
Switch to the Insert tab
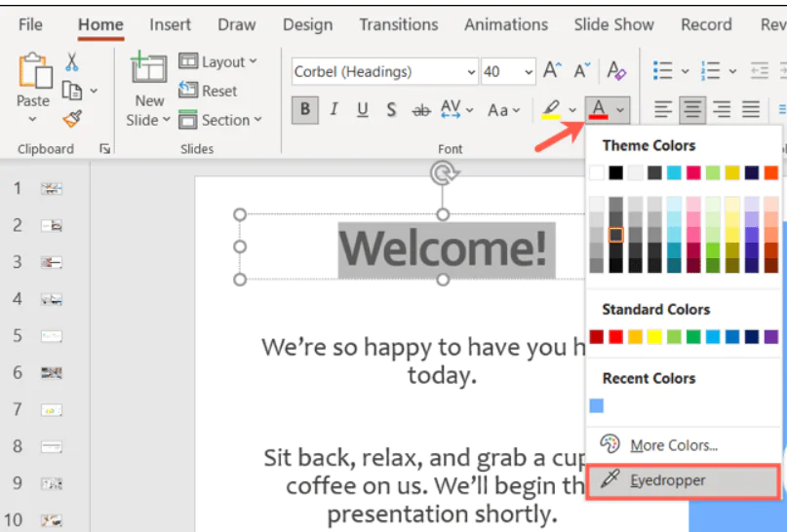pyautogui.click(x=170, y=24)
